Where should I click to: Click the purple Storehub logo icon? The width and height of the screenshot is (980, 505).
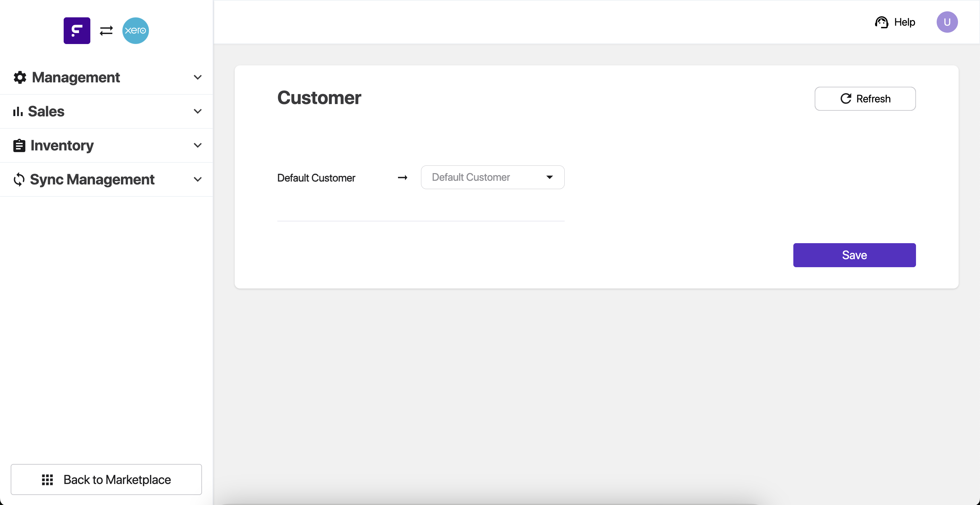77,30
